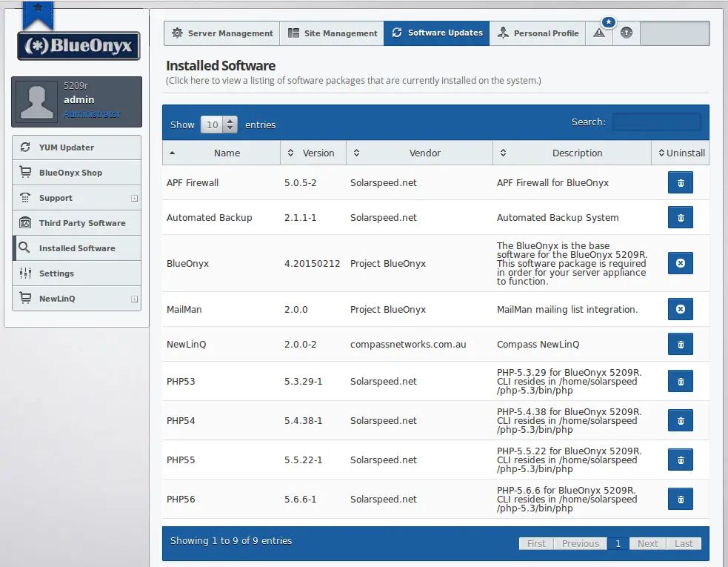Viewport: 728px width, 567px height.
Task: Open the show entries count selector
Action: pyautogui.click(x=218, y=125)
